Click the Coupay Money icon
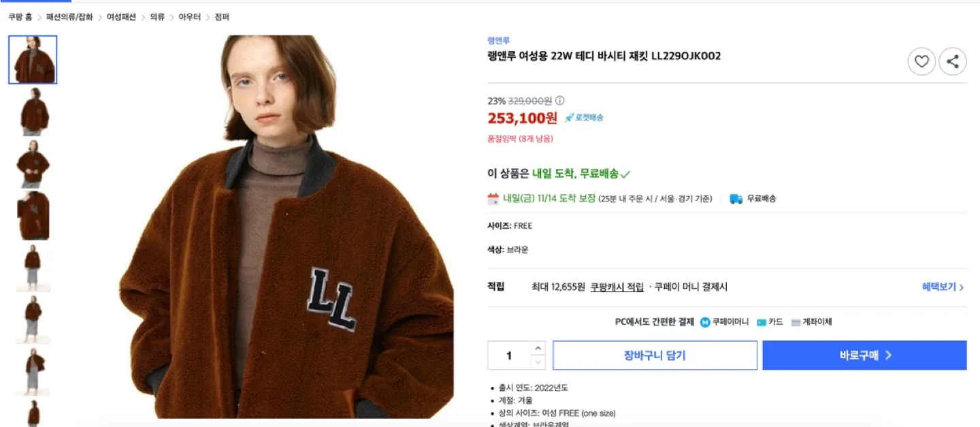The height and width of the screenshot is (427, 980). tap(705, 322)
